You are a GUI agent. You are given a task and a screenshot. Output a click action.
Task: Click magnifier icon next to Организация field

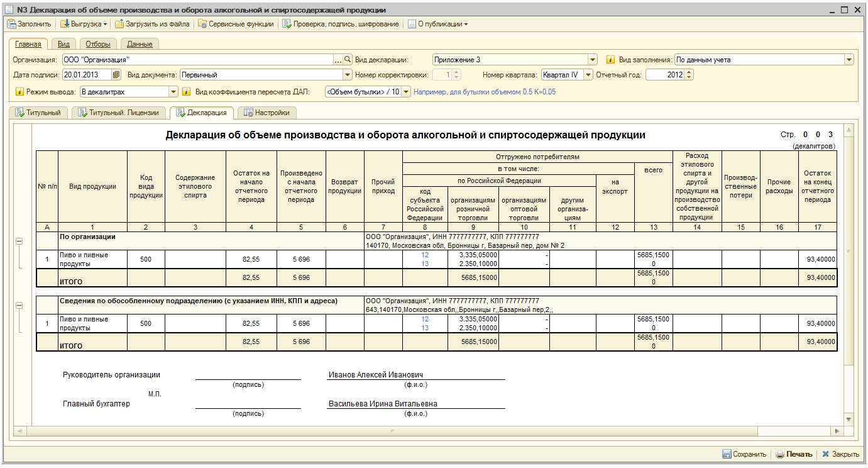(x=348, y=60)
